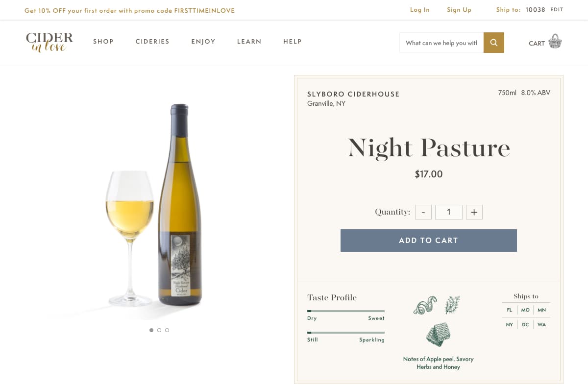Edit the ship-to zip code
588x389 pixels.
coord(557,10)
